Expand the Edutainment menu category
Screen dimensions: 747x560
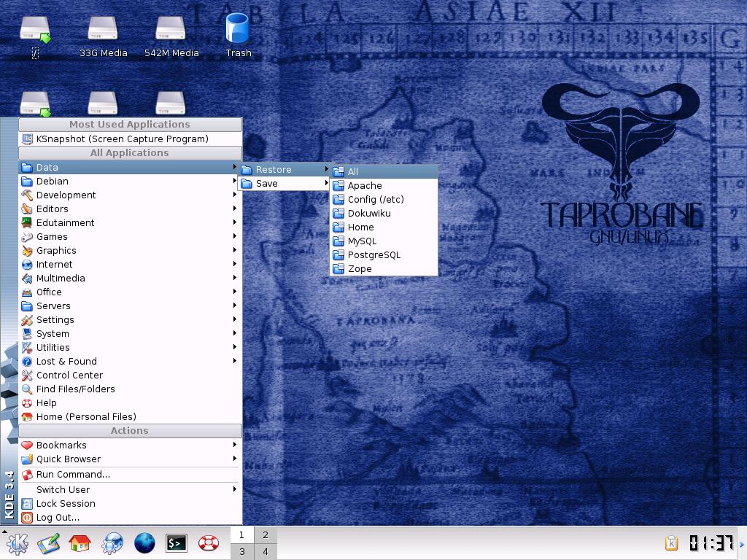click(130, 222)
